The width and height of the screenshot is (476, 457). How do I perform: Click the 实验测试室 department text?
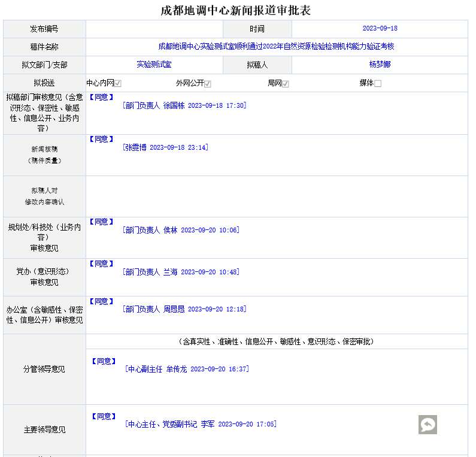[x=154, y=65]
